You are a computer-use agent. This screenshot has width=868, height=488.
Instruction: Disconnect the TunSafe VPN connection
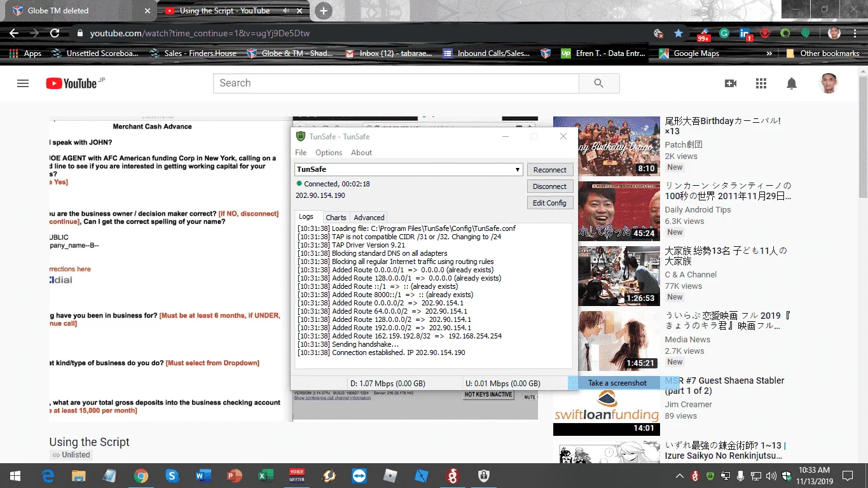550,186
